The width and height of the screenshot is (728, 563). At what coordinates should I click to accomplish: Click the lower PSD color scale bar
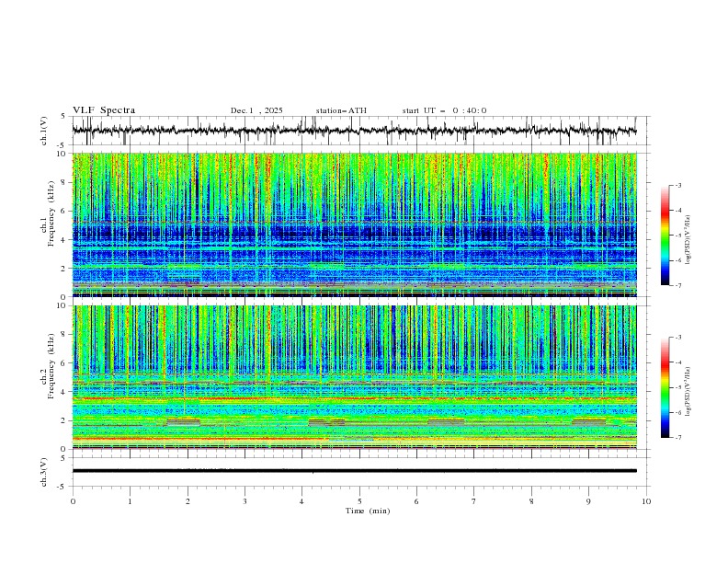pos(665,387)
